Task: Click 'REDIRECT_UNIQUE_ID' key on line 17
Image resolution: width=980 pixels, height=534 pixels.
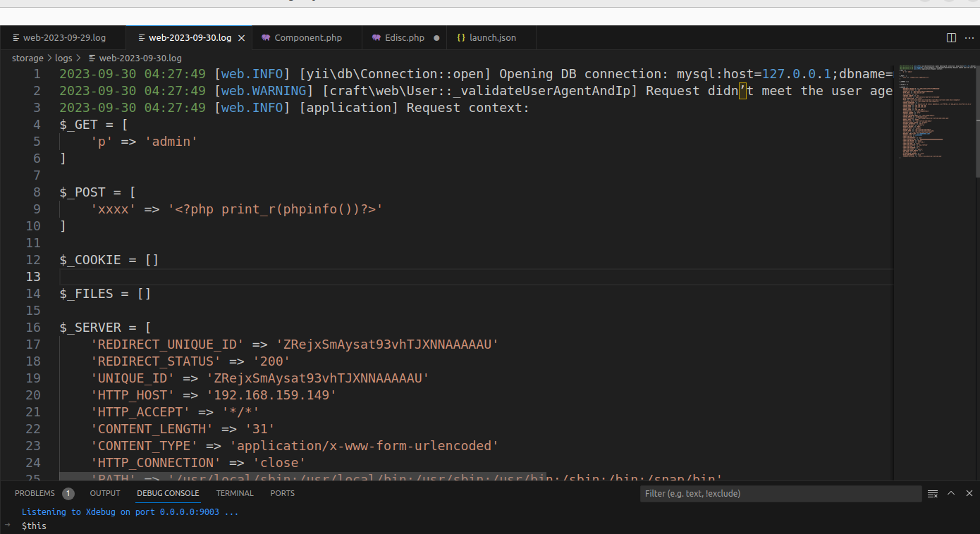Action: coord(167,344)
